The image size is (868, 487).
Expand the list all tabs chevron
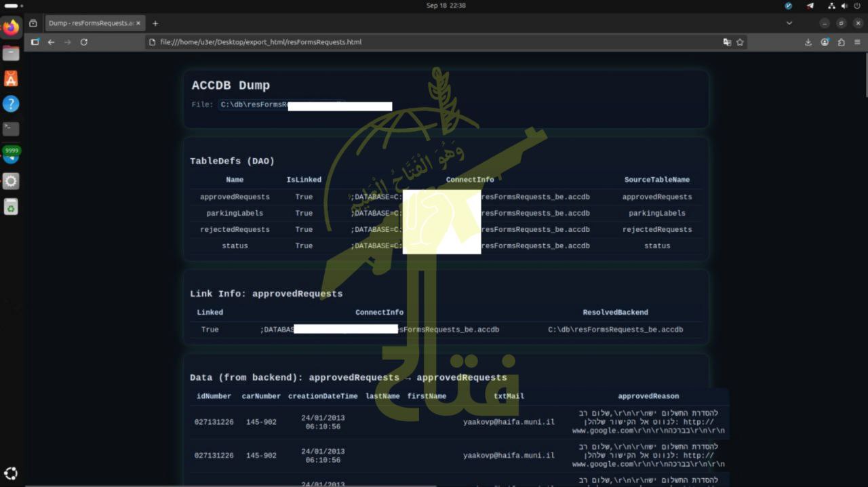(x=789, y=23)
